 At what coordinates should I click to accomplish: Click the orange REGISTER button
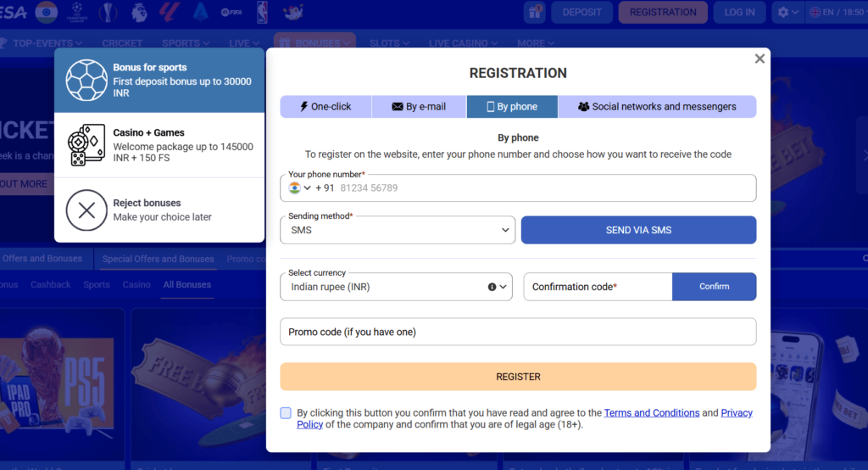[x=518, y=377]
